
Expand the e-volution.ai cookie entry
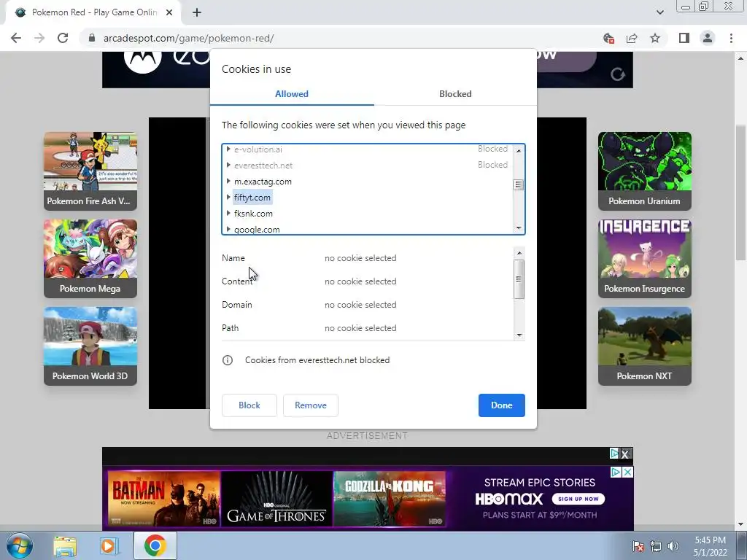(228, 149)
